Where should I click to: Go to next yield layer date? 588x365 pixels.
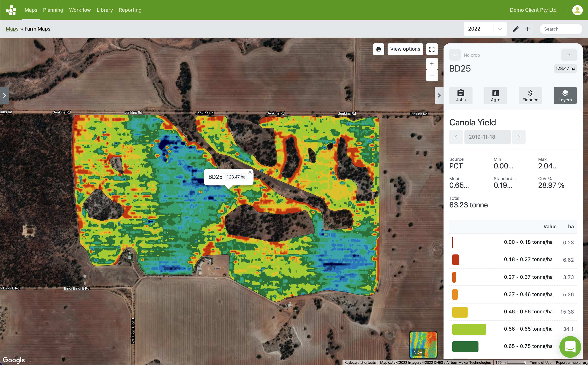519,137
